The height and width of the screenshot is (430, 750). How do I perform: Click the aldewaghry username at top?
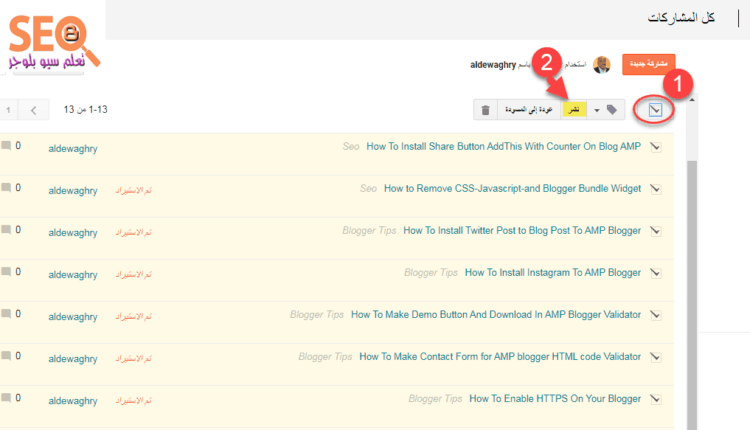tap(493, 65)
